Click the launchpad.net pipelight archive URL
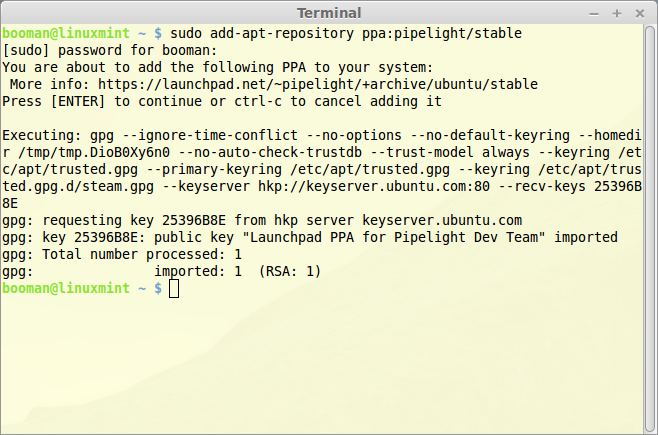 point(318,84)
